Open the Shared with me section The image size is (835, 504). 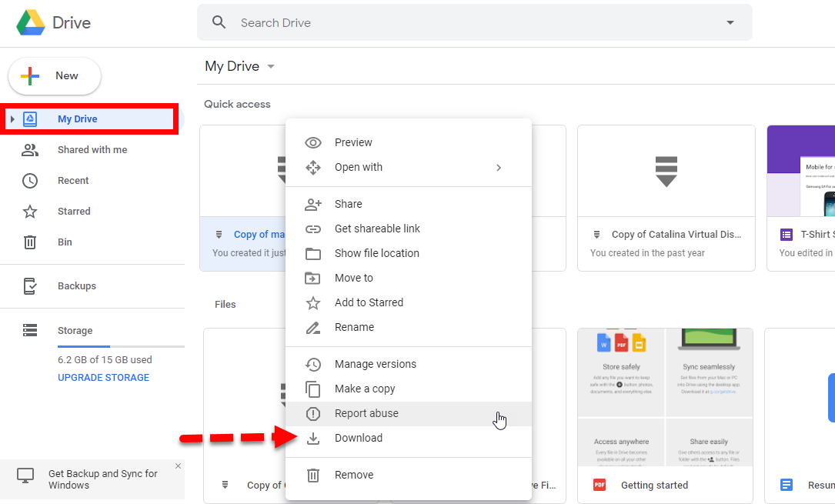coord(92,150)
